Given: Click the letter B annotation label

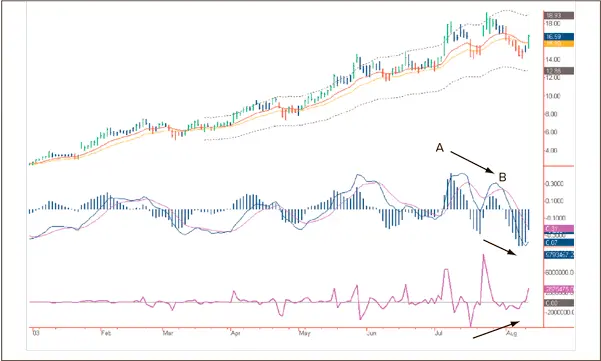Looking at the screenshot, I should click(x=502, y=177).
